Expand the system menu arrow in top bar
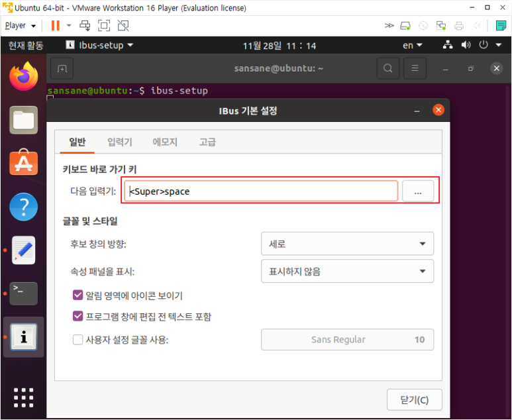The height and width of the screenshot is (420, 512). (x=498, y=45)
